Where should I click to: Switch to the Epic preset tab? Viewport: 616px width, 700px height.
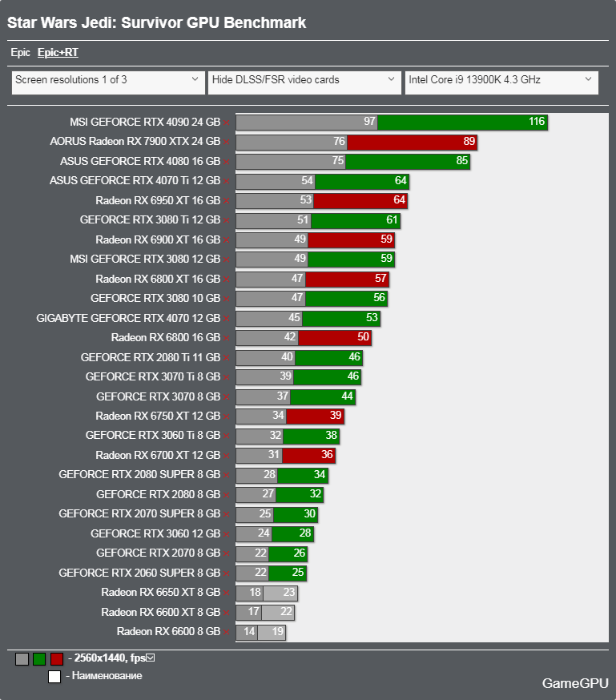click(21, 53)
